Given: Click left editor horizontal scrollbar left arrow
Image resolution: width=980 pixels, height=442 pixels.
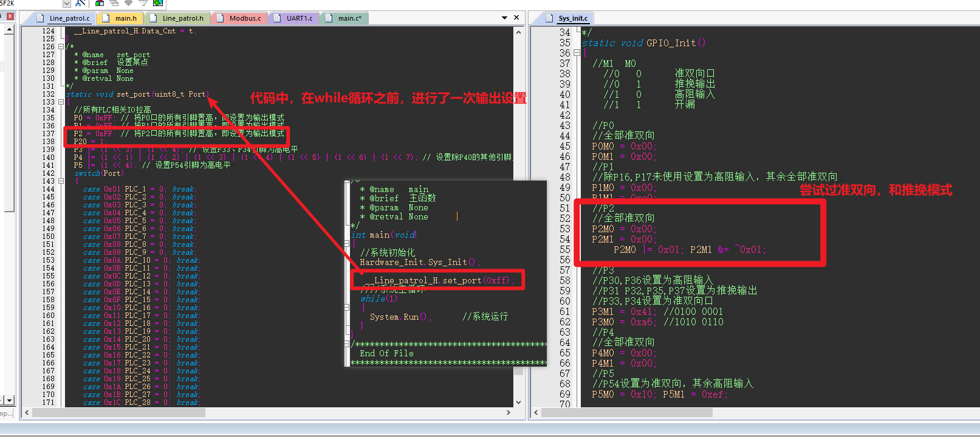Looking at the screenshot, I should (x=27, y=412).
